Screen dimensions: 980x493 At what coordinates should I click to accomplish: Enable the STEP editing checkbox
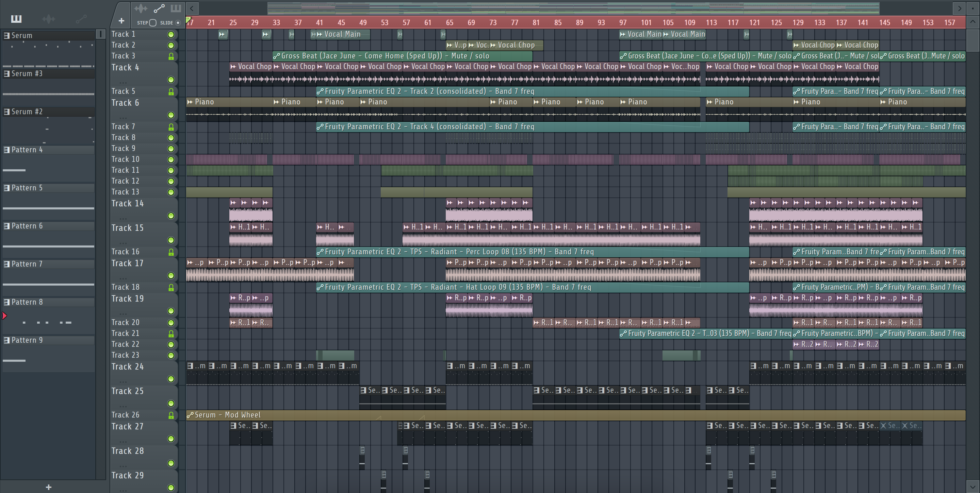152,23
